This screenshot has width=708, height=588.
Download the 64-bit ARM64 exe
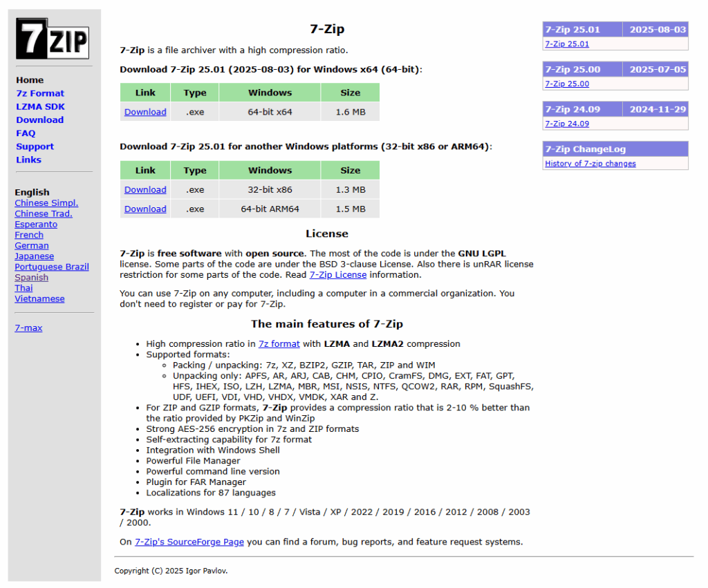[x=145, y=209]
